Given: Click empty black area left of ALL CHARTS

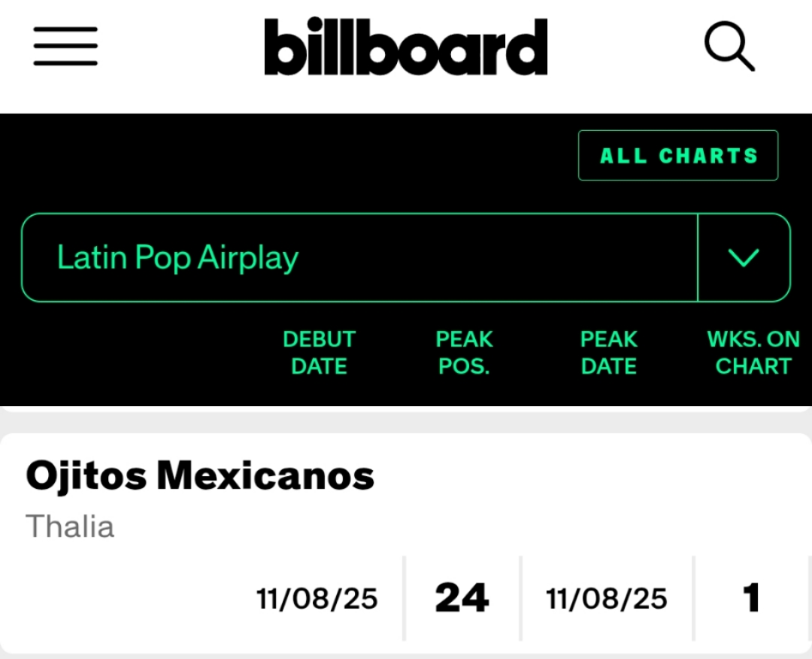Looking at the screenshot, I should [301, 156].
